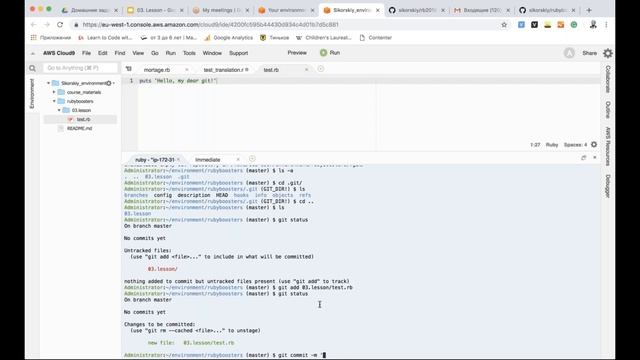Viewport: 640px width, 360px height.
Task: Maximize the terminal panel icon
Action: coord(584,158)
